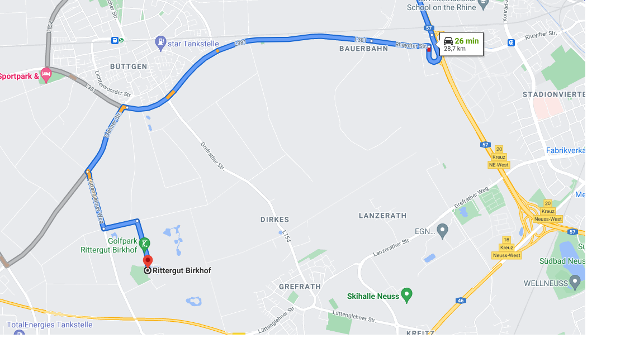Click the Skihalle Neuss green location pin
644x362 pixels.
tap(406, 295)
